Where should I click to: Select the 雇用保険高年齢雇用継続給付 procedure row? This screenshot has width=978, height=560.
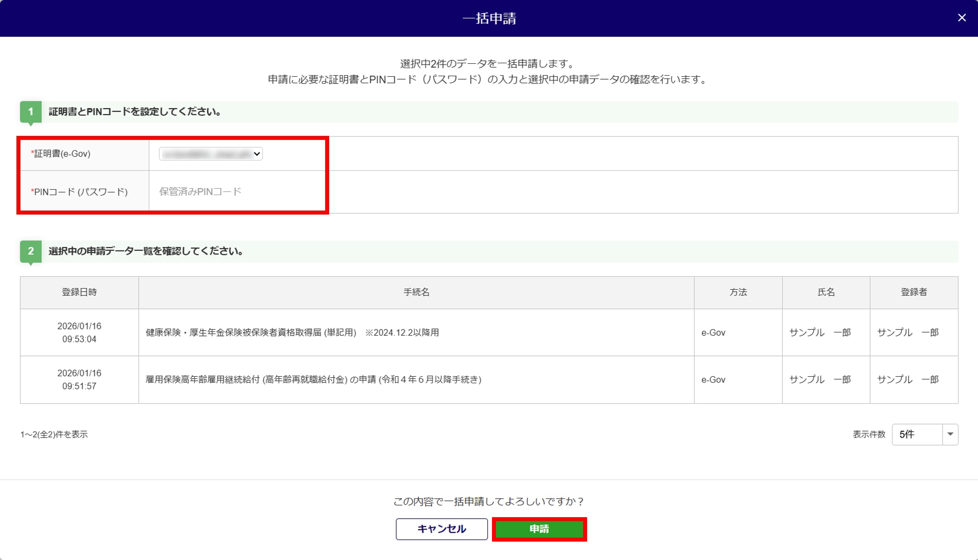(x=313, y=379)
